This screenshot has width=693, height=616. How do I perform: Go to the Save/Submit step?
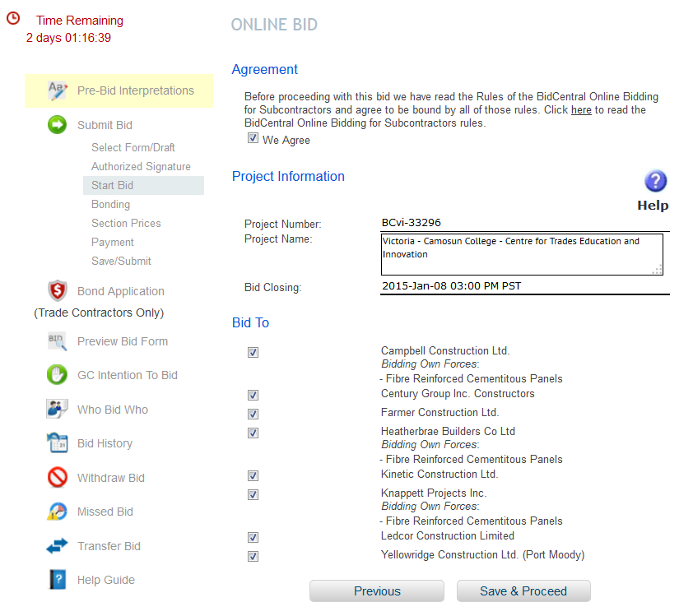[x=121, y=261]
